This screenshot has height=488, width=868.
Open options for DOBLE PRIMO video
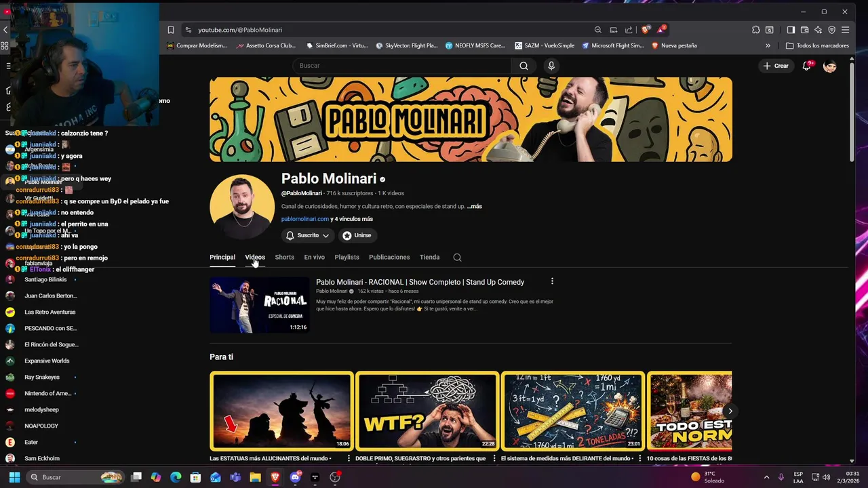pos(494,459)
